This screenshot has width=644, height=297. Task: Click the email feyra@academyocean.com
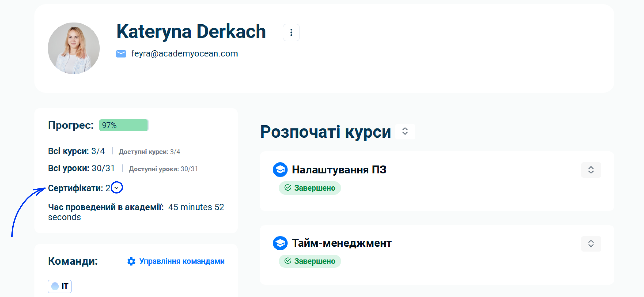(184, 53)
